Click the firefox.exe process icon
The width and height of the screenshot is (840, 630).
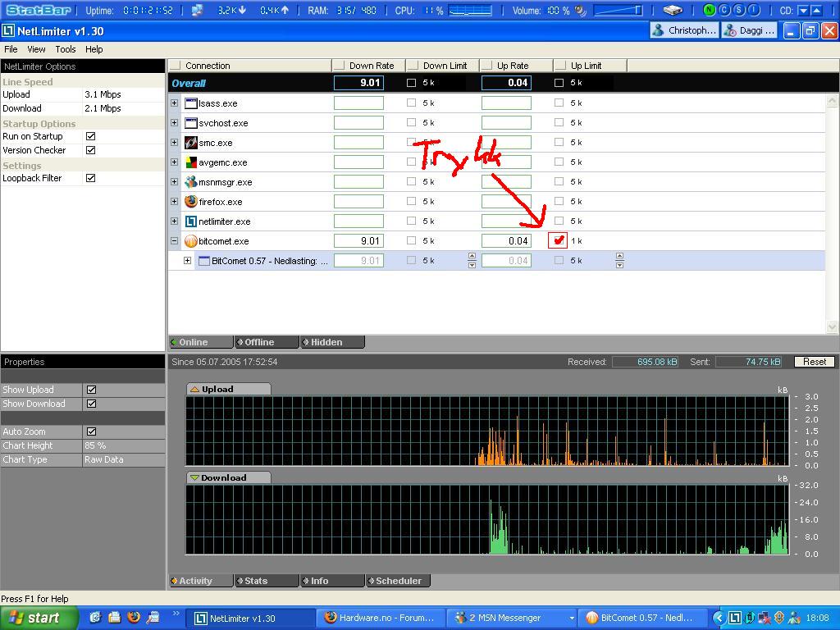(190, 202)
